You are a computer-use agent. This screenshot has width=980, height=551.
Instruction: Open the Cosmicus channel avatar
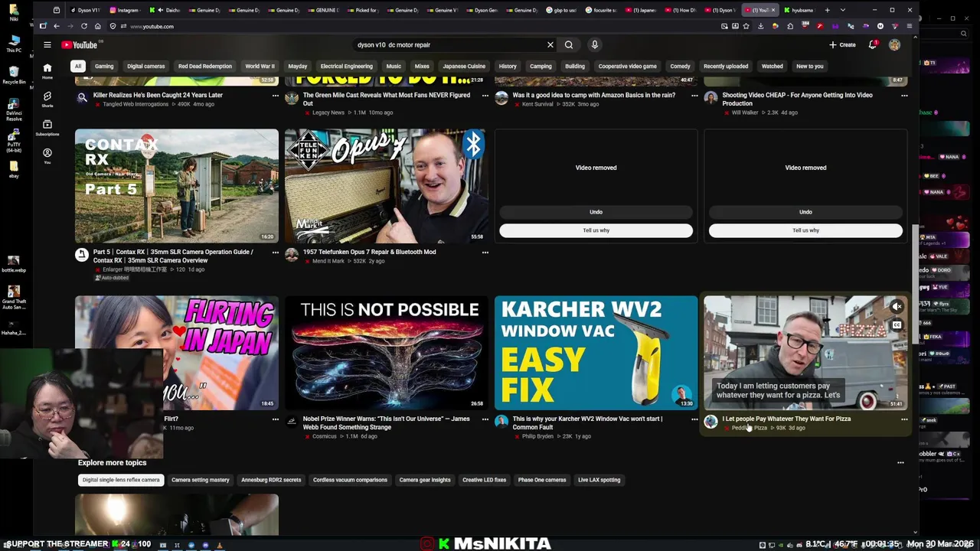291,422
